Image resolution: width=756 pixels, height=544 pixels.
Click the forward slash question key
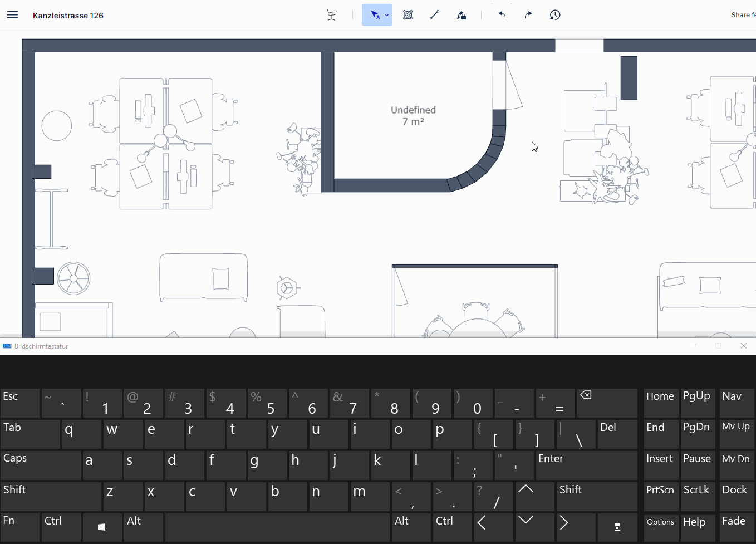pyautogui.click(x=494, y=497)
